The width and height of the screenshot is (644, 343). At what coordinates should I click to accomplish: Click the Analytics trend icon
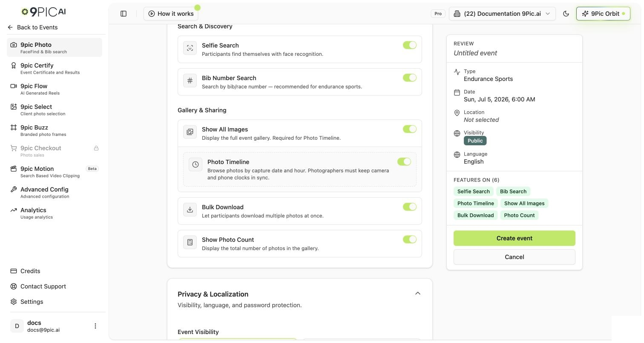14,210
